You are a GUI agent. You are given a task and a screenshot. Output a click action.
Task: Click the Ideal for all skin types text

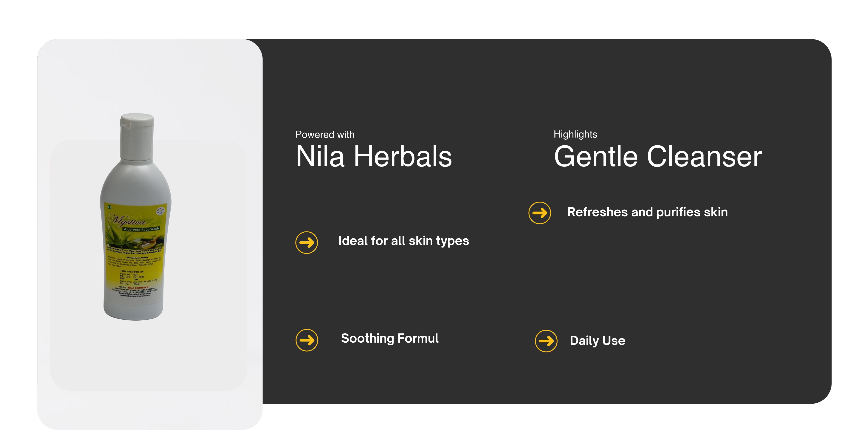click(x=403, y=241)
